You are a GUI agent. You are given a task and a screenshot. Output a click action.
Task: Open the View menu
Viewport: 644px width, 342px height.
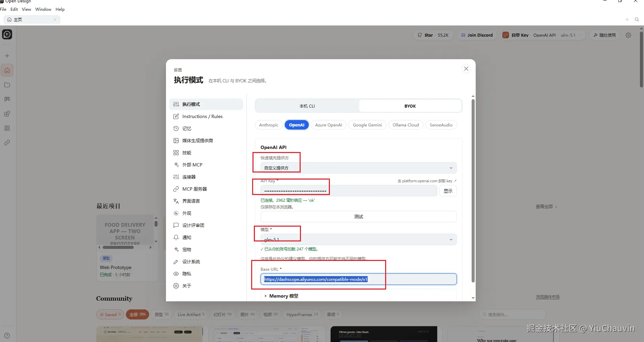click(x=27, y=9)
